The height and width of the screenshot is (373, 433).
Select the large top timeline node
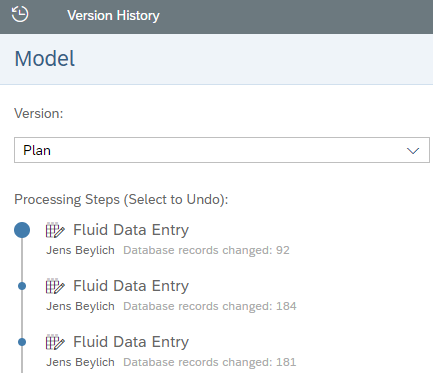pyautogui.click(x=22, y=230)
